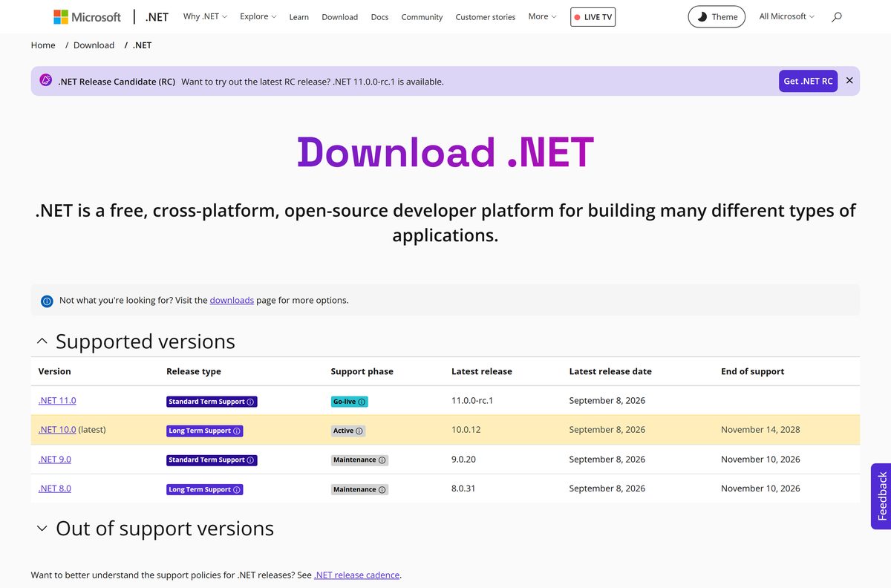Click the Go-live badge info icon
891x588 pixels.
[362, 402]
